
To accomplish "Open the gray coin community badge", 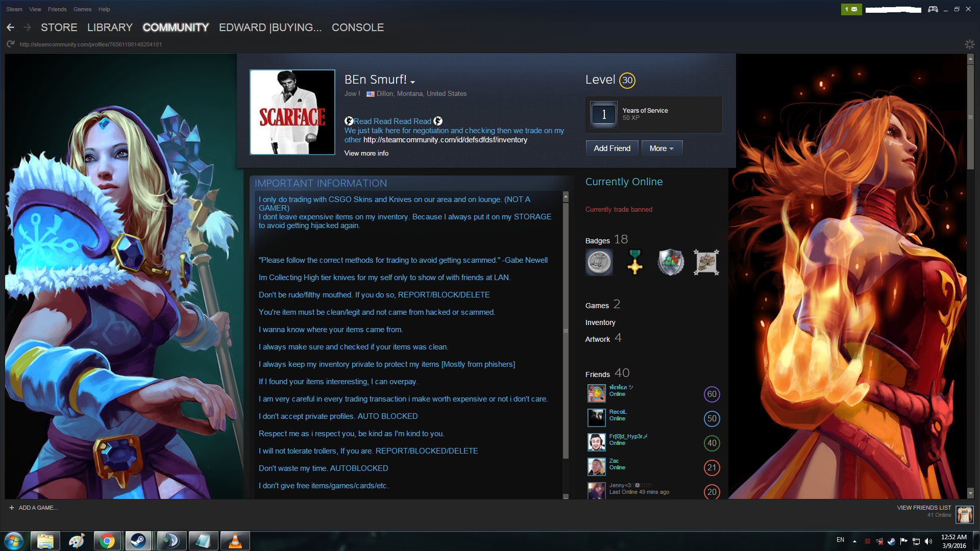I will click(x=599, y=262).
